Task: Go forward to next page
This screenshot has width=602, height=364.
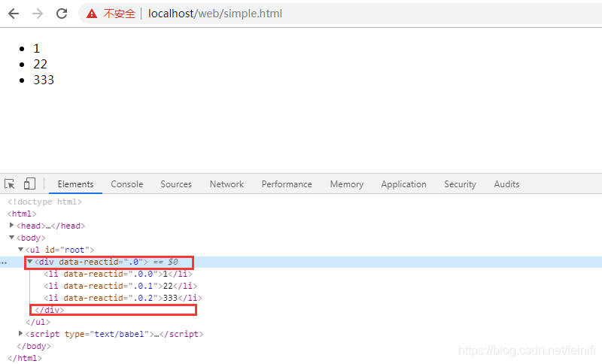Action: (x=38, y=14)
